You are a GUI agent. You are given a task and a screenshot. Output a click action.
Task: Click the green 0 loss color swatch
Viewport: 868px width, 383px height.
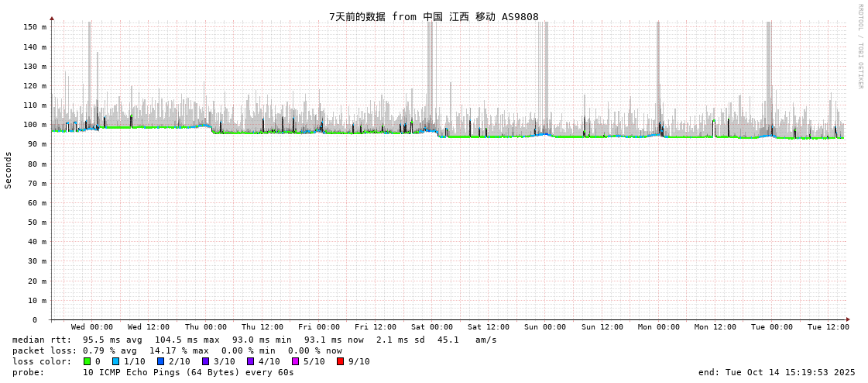click(87, 361)
